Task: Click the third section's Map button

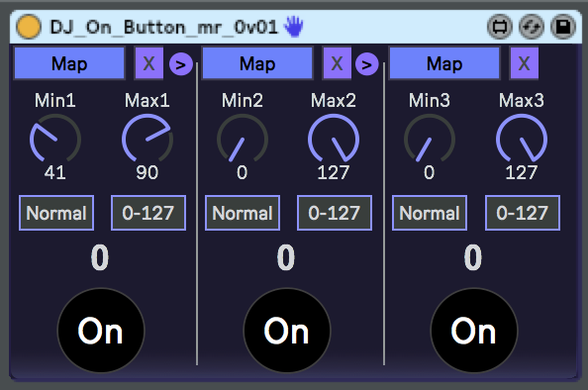Action: click(x=444, y=63)
